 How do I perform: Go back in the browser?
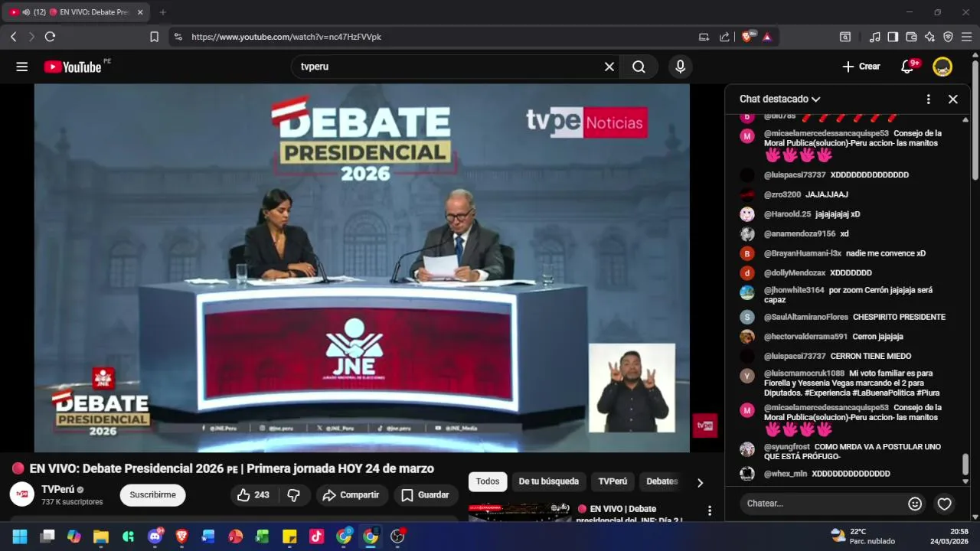point(13,37)
